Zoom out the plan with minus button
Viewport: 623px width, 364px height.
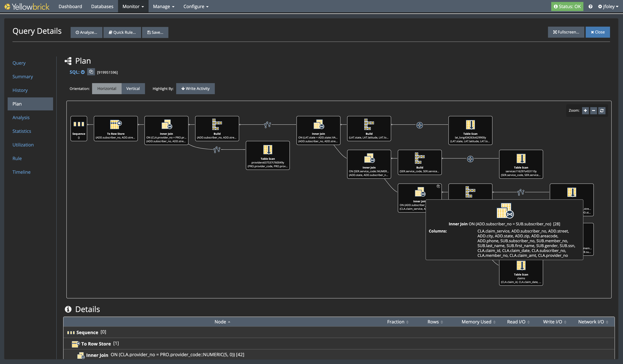[594, 111]
